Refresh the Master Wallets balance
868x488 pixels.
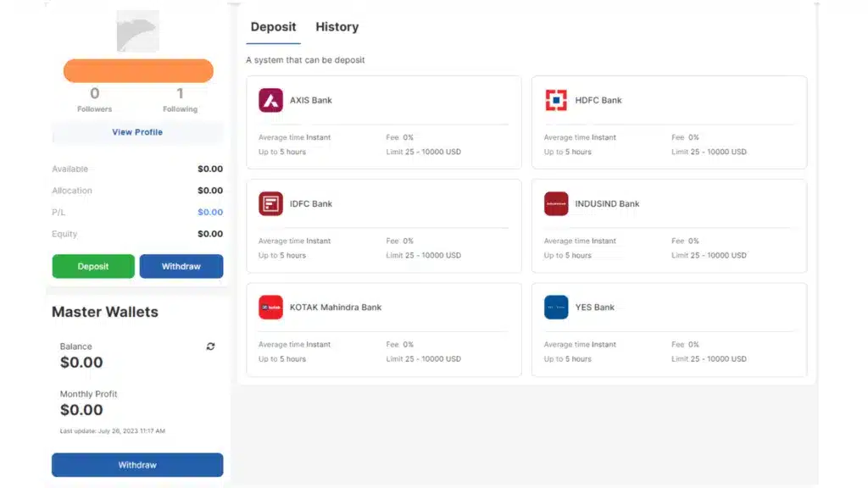point(210,347)
